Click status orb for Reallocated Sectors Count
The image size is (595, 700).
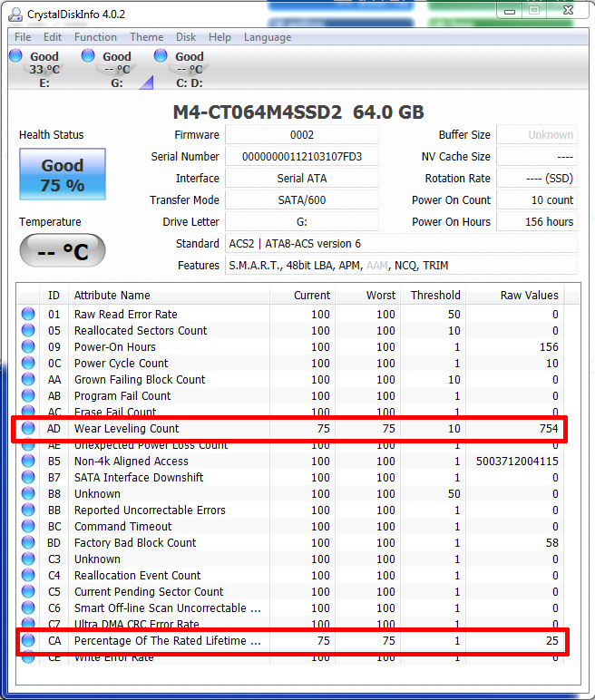click(28, 330)
